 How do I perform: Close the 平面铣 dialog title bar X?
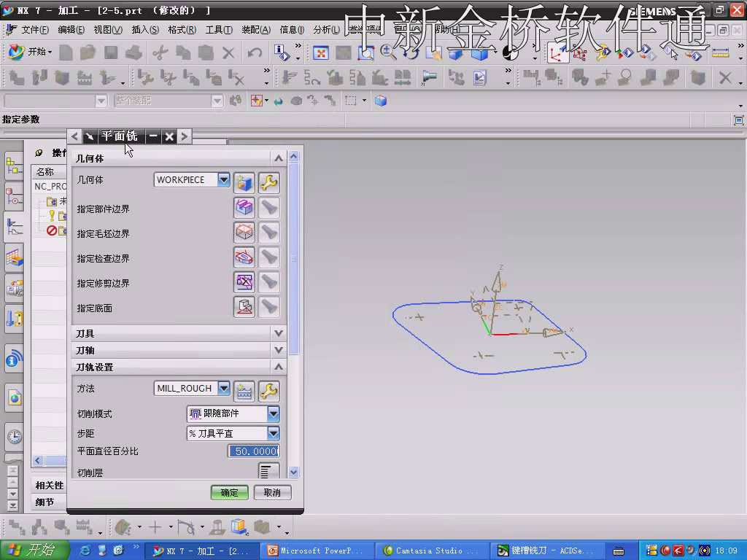(x=169, y=136)
